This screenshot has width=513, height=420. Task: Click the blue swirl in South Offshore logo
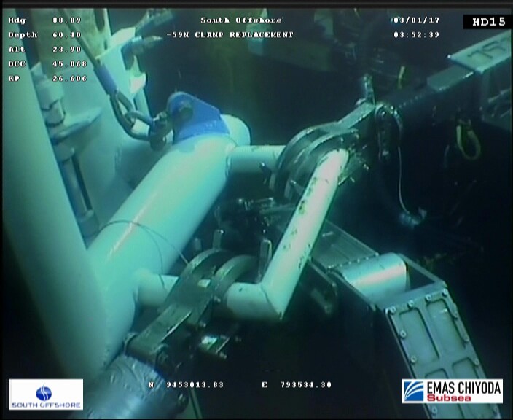click(44, 391)
